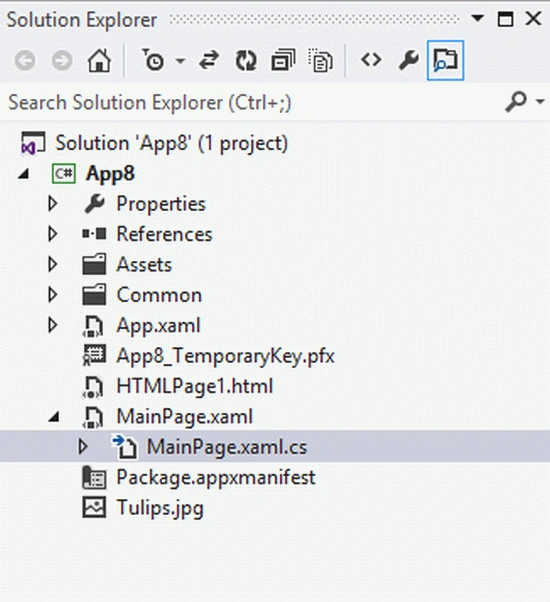Image resolution: width=550 pixels, height=602 pixels.
Task: Expand the App.xaml node
Action: tap(53, 325)
